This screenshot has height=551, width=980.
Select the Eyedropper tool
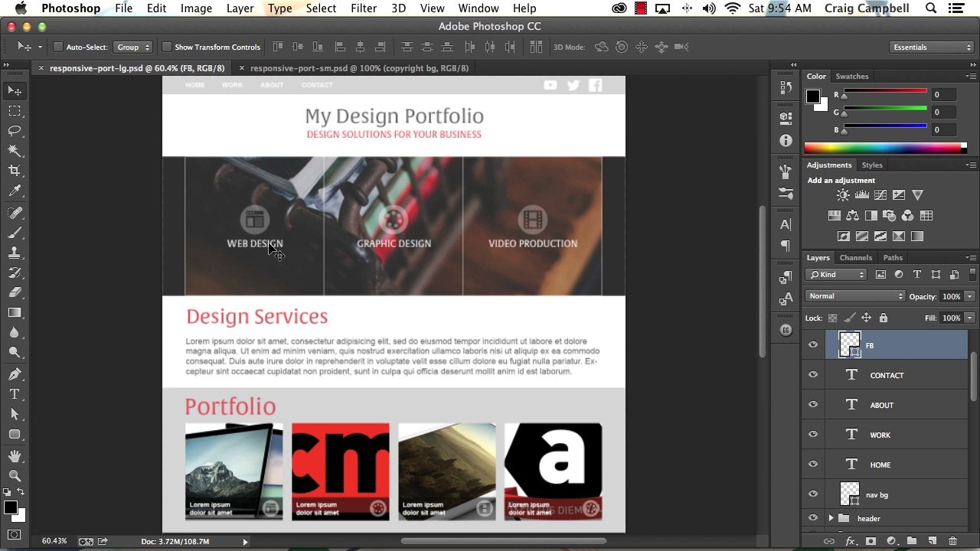[15, 191]
